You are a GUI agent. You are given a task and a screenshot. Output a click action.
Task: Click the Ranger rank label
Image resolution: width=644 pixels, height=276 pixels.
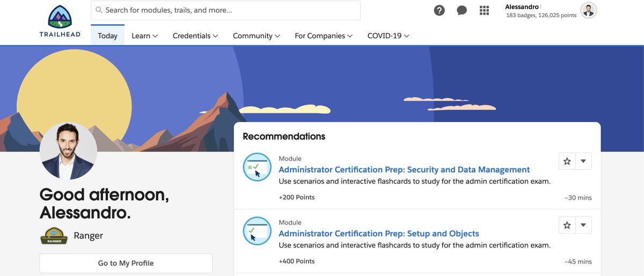click(x=88, y=236)
